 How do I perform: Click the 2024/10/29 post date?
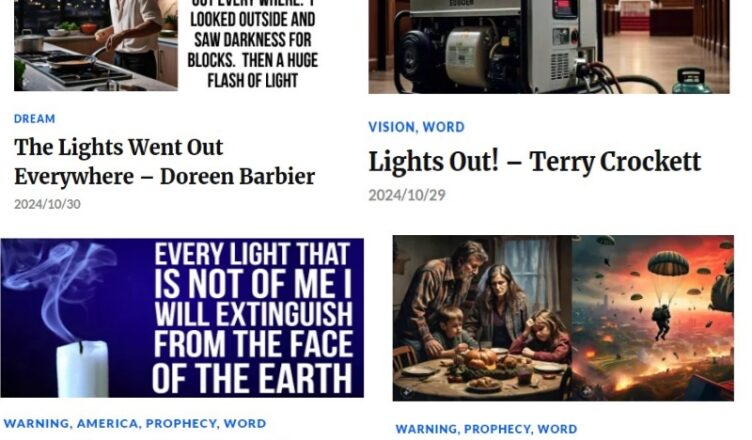tap(407, 195)
